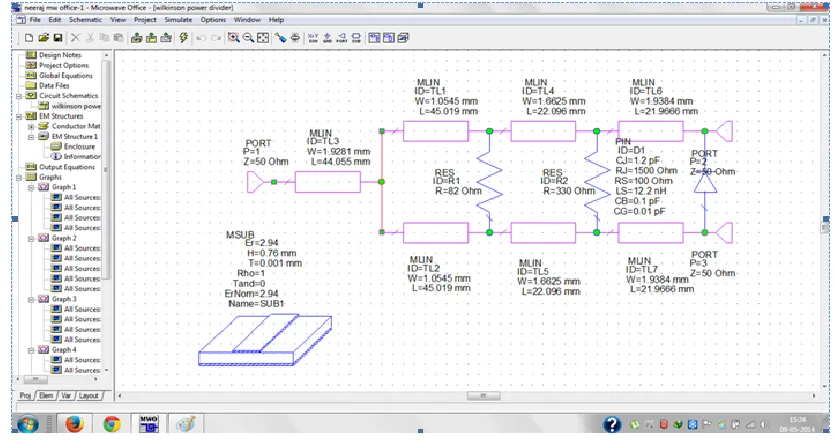Viewport: 834px width, 440px height.
Task: Select Enclosure under EM Structure 1
Action: coord(79,147)
